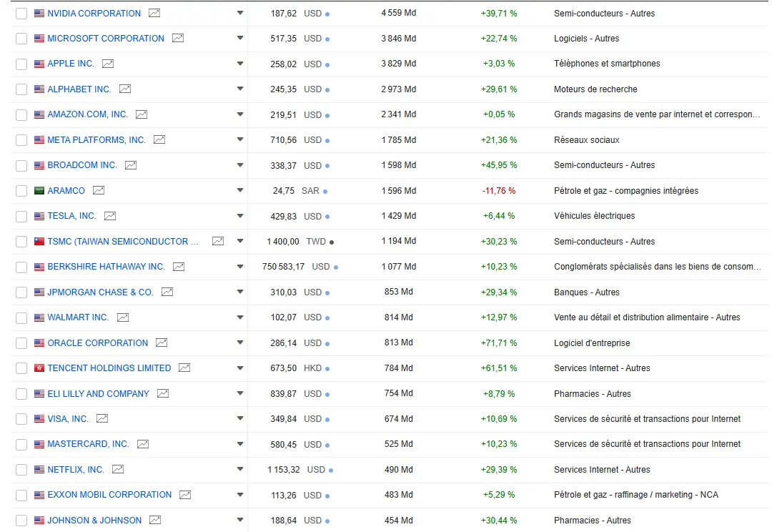Click chart icon beside ALPHABET INC.

point(125,89)
